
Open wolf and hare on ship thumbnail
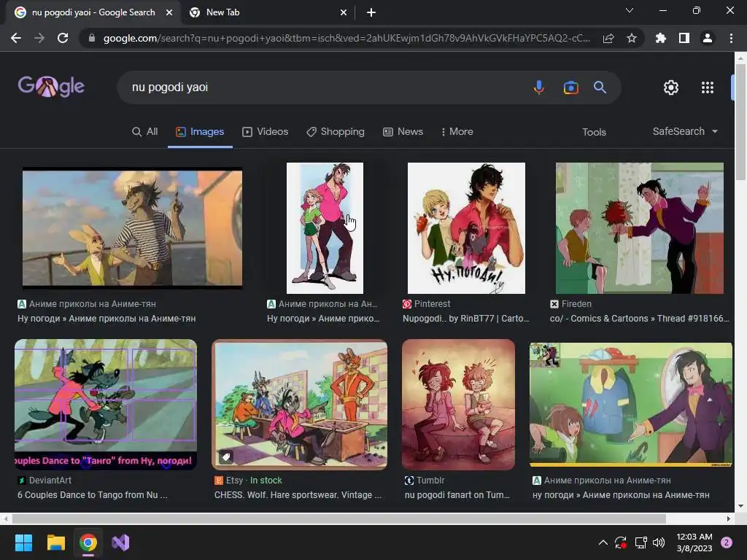coord(133,227)
